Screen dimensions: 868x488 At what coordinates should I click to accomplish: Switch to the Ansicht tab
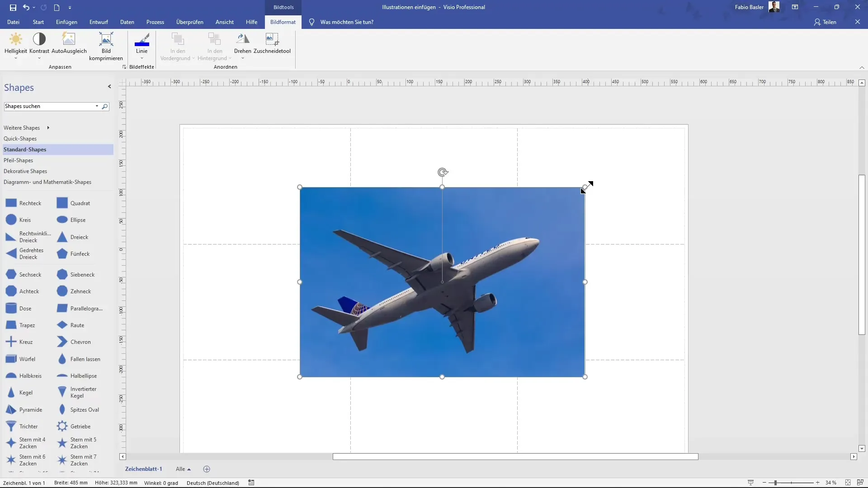point(225,22)
